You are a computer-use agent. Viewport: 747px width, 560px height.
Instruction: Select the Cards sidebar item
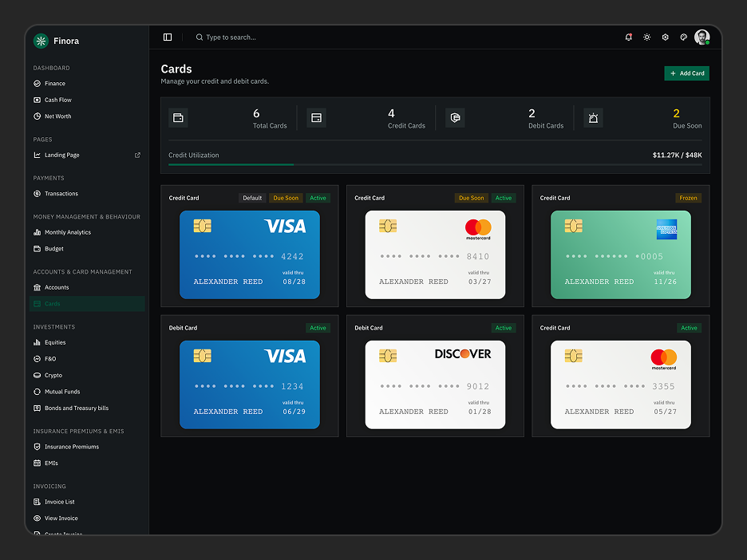tap(87, 304)
